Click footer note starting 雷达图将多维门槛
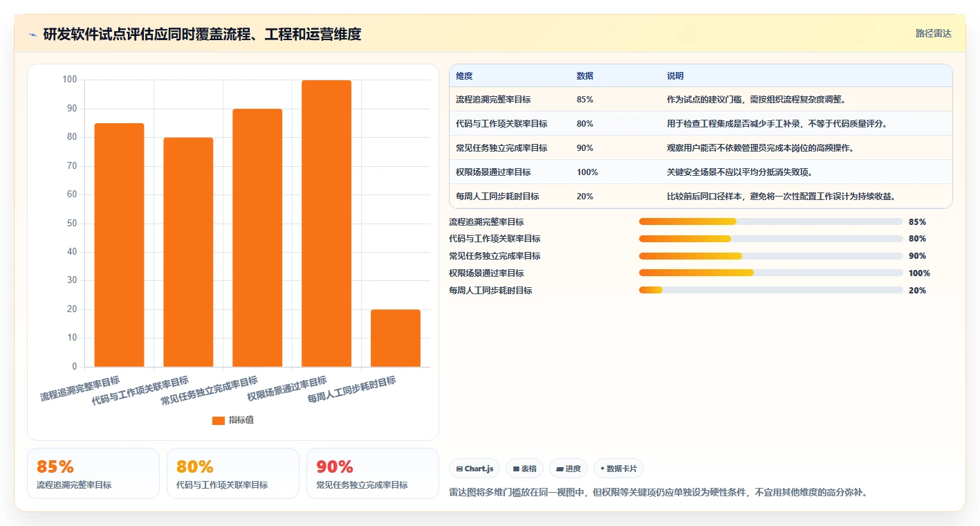 (658, 493)
